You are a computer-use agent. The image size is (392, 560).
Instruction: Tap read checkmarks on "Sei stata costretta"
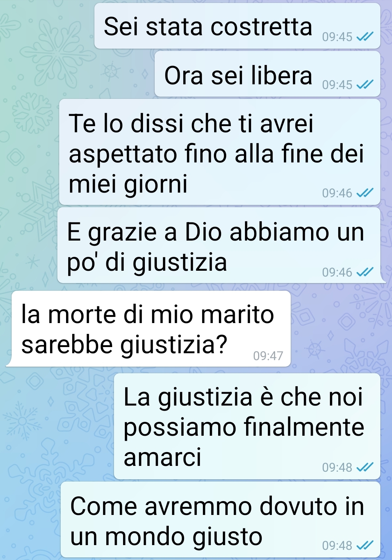pyautogui.click(x=365, y=37)
